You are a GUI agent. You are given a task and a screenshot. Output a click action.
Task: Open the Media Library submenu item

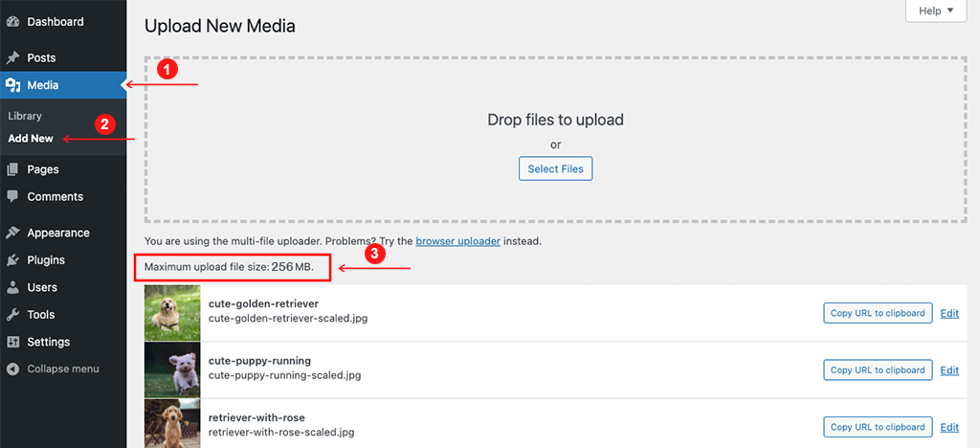25,116
